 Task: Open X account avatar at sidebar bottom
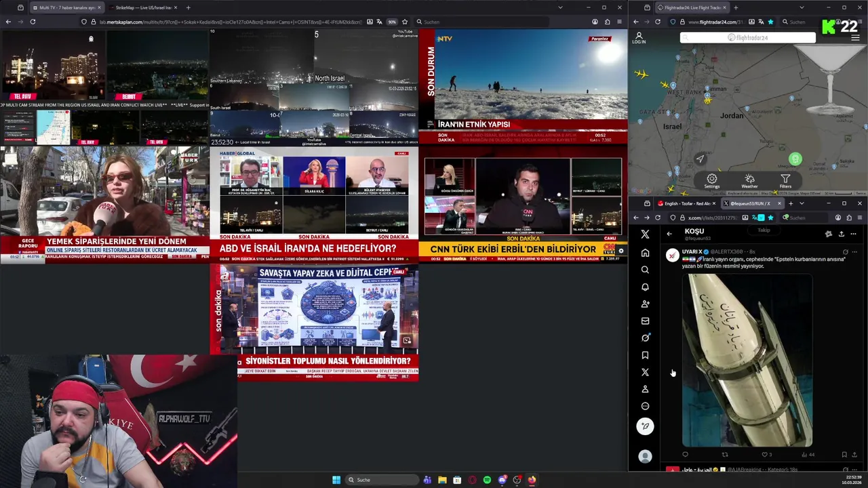pyautogui.click(x=645, y=457)
